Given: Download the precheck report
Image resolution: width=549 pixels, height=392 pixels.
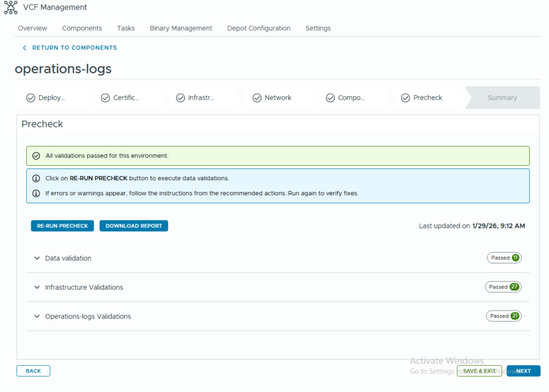Looking at the screenshot, I should [x=133, y=226].
